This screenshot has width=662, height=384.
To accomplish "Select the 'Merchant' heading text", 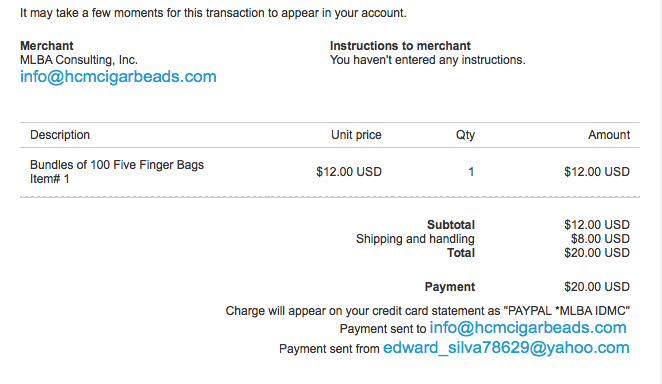I will (x=47, y=46).
